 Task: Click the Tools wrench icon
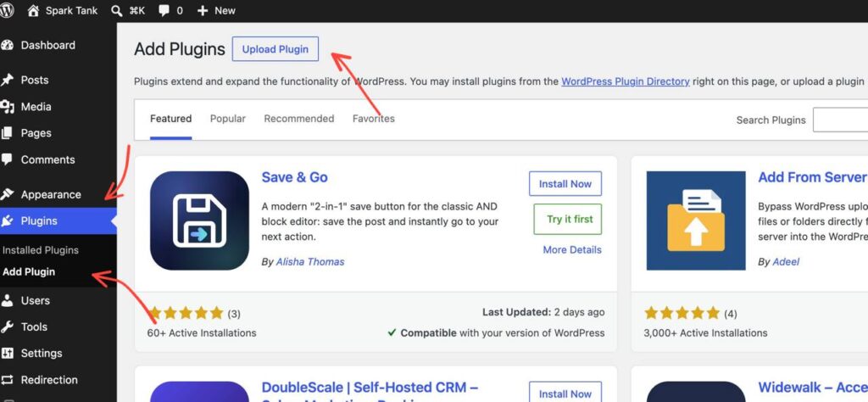point(7,327)
